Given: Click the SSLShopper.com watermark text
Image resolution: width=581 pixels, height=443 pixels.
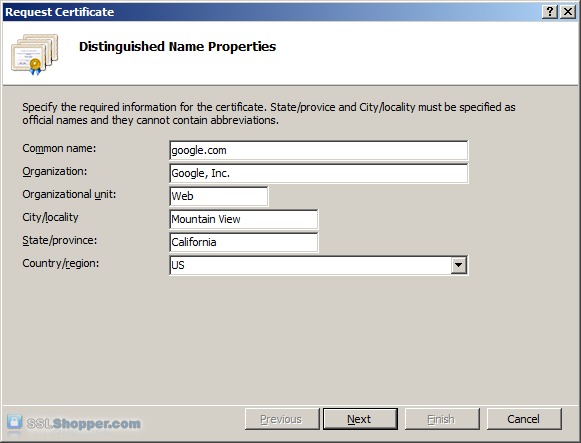Looking at the screenshot, I should 84,423.
